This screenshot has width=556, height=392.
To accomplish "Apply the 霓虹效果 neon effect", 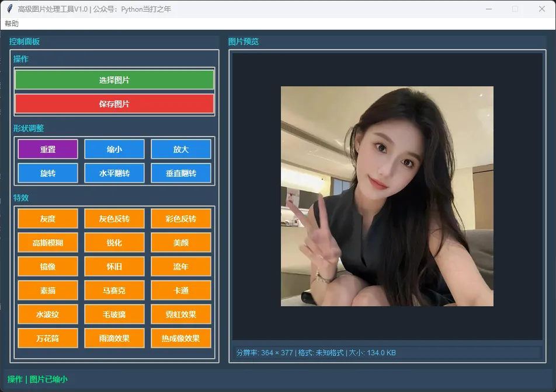I will [181, 314].
